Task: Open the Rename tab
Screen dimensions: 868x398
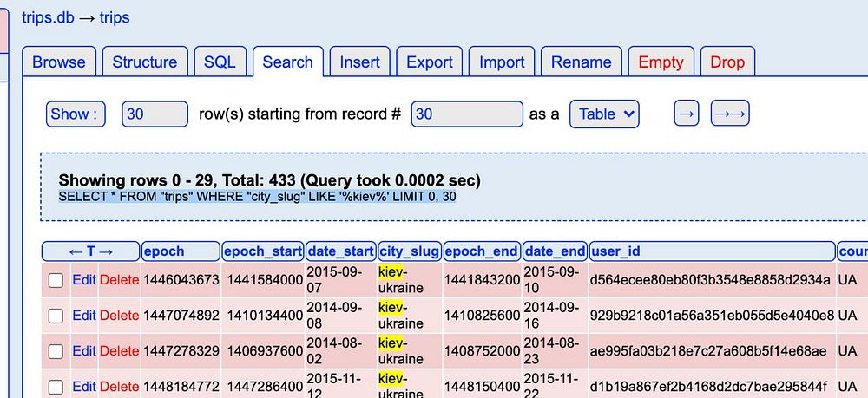Action: [x=582, y=62]
